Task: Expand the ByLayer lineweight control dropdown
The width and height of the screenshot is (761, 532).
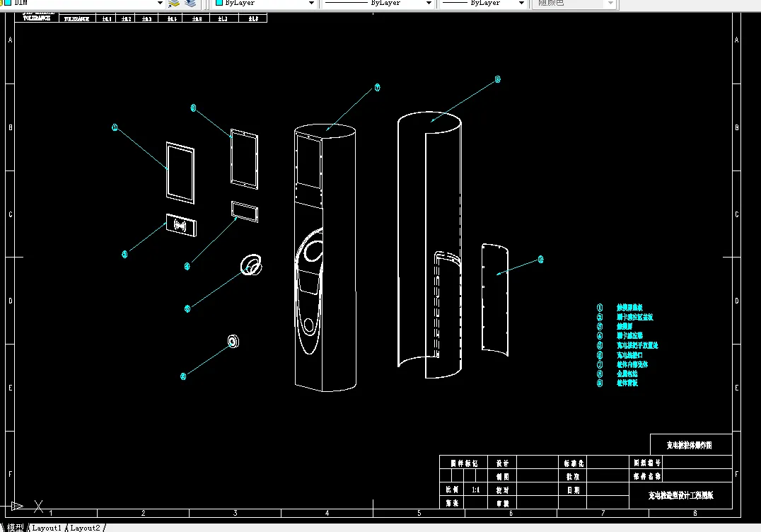Action: tap(521, 3)
